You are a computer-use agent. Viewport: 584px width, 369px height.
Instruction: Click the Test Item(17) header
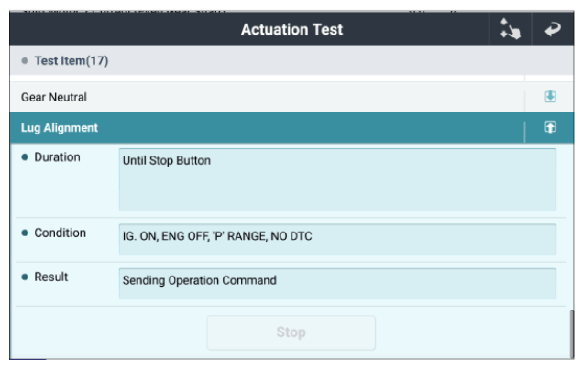(292, 60)
